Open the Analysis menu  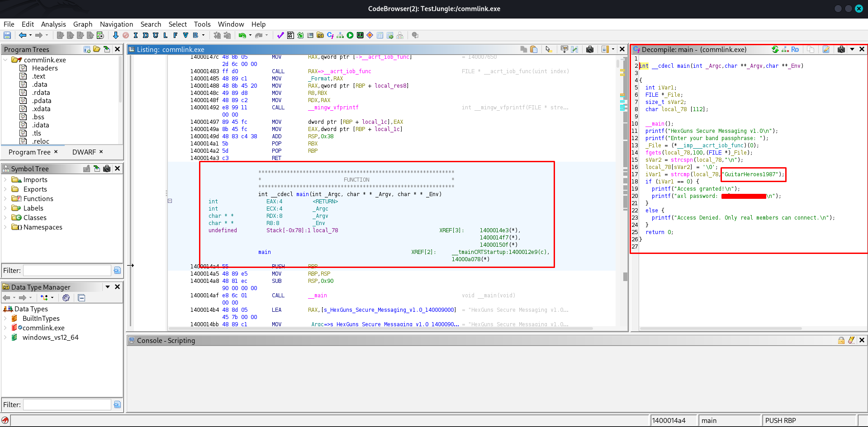(53, 24)
